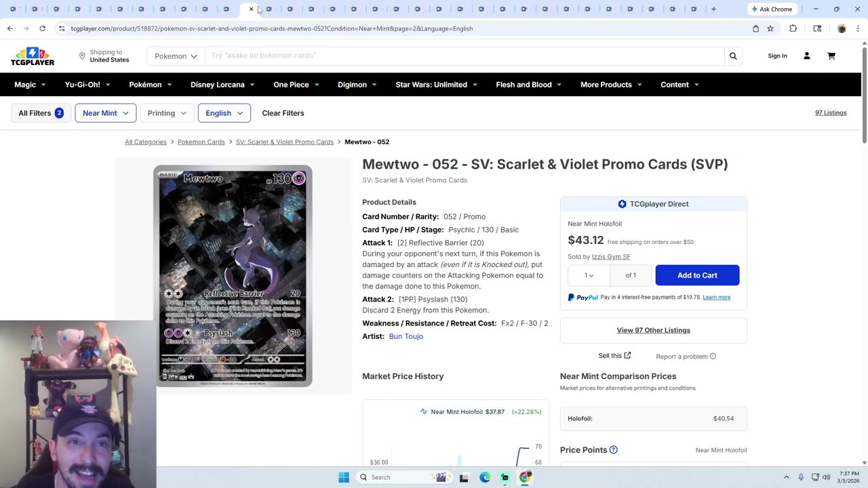Click into the product search field
Image resolution: width=868 pixels, height=488 pixels.
click(465, 56)
